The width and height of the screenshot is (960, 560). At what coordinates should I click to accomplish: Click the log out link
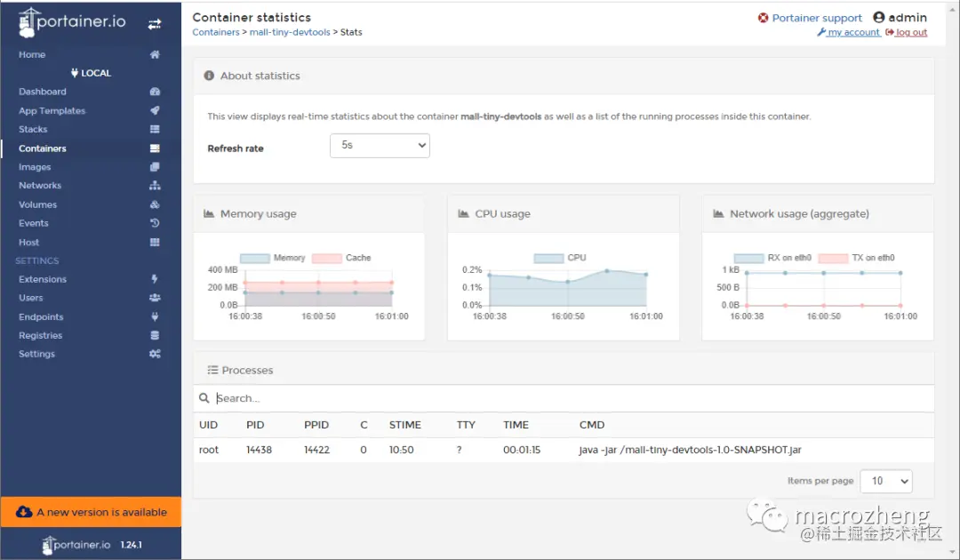[907, 32]
